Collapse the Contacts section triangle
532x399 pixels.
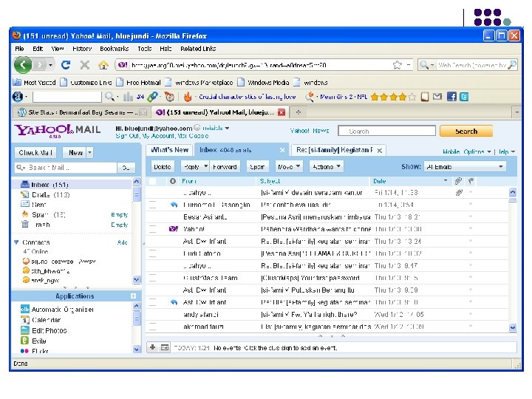16,242
